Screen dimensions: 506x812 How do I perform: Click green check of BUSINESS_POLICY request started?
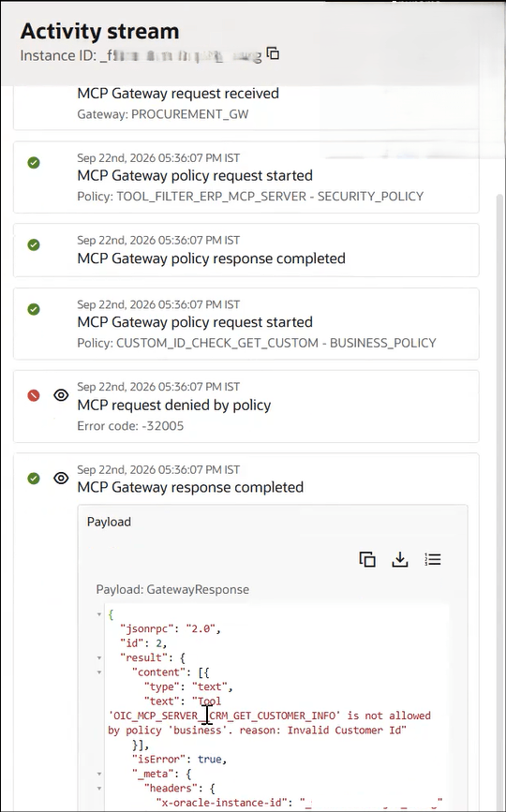pos(34,309)
